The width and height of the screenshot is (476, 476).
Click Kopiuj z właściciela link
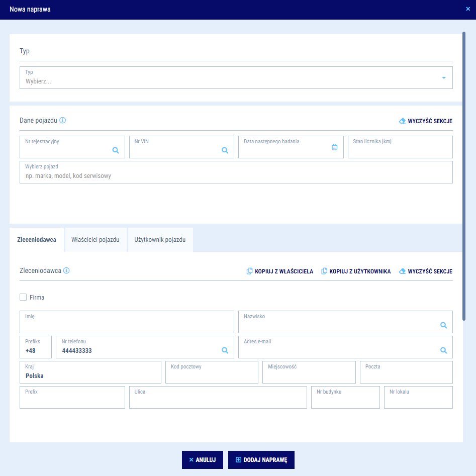[280, 271]
